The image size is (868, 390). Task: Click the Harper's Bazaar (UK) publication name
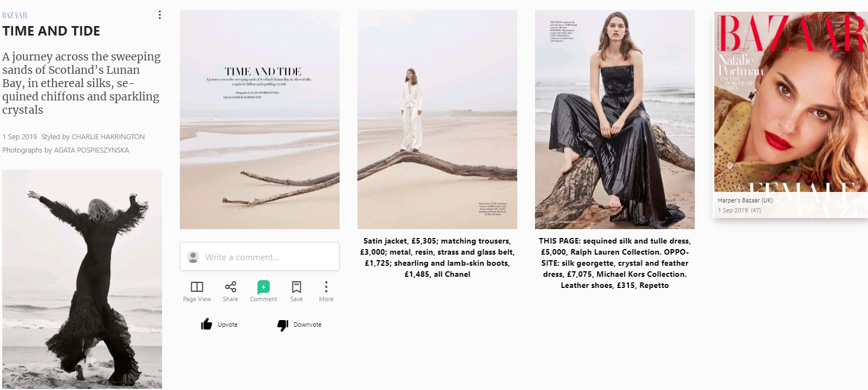click(x=745, y=200)
